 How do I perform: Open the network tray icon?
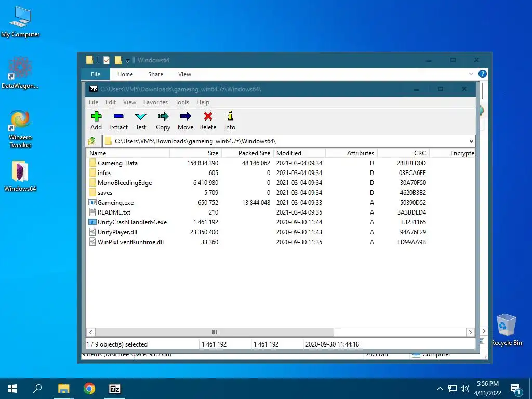pyautogui.click(x=453, y=389)
